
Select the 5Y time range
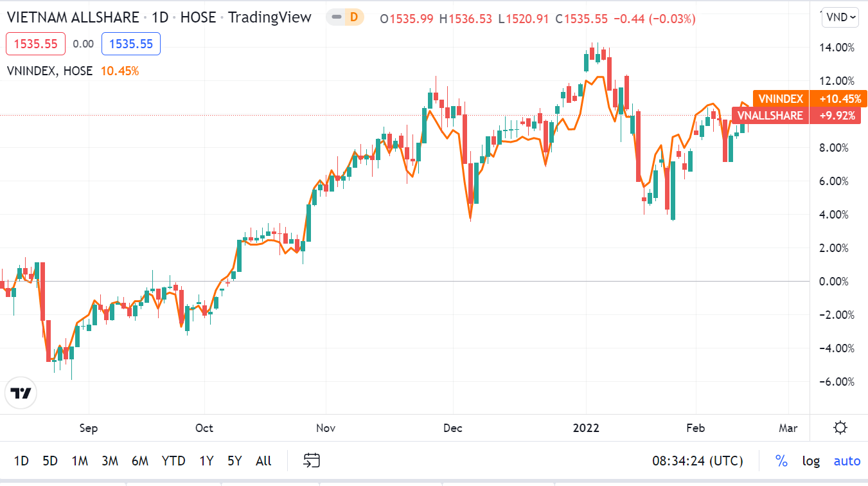(235, 460)
